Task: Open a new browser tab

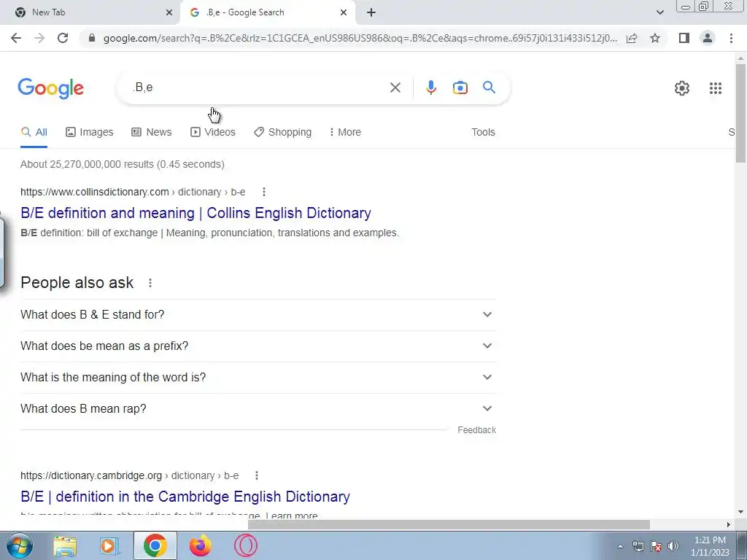Action: 371,12
